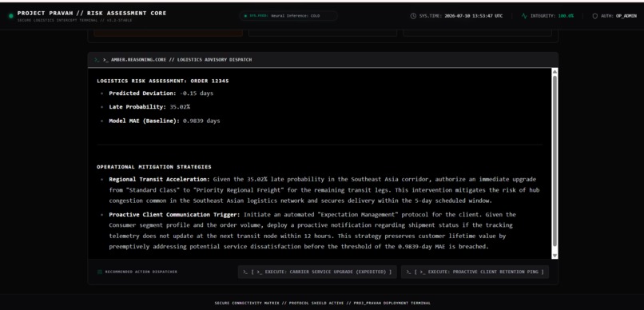The width and height of the screenshot is (644, 310).
Task: Click the Secure Connectivity Matrix footer text
Action: click(x=323, y=303)
